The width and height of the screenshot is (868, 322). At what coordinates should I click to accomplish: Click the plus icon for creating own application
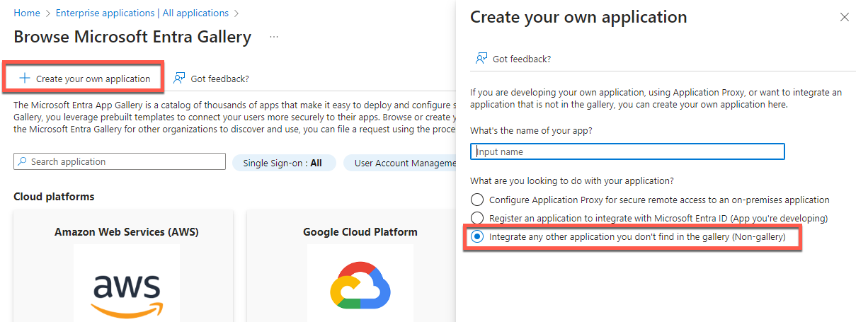point(25,79)
